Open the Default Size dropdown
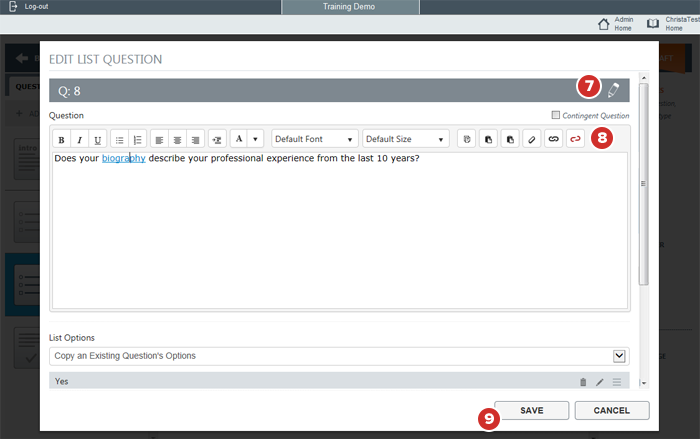Viewport: 700px width, 439px height. [x=405, y=139]
